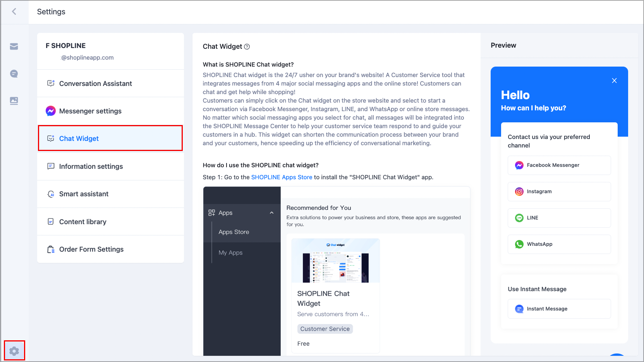The height and width of the screenshot is (362, 644).
Task: Select Facebook Messenger channel in the preview
Action: point(559,165)
